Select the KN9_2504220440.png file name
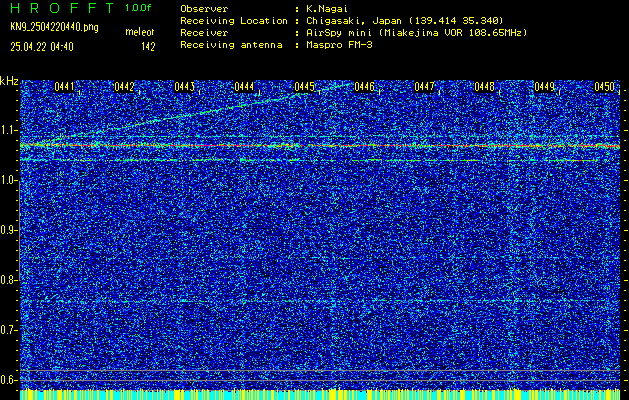The image size is (629, 400). [54, 27]
